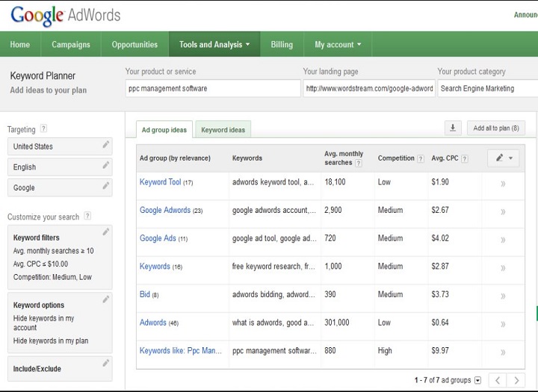
Task: Open the Tools and Analysis dropdown menu
Action: tap(214, 44)
